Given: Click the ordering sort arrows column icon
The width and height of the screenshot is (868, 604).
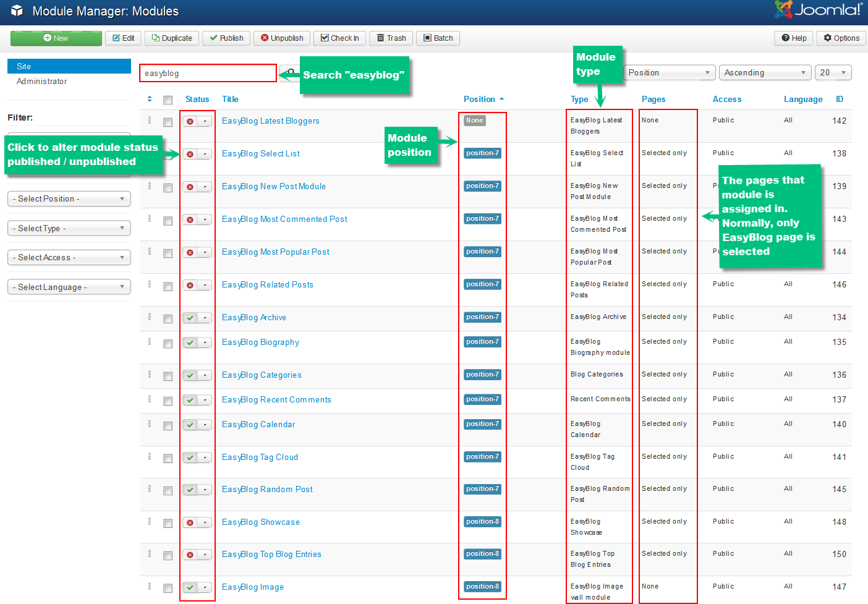Looking at the screenshot, I should point(150,99).
